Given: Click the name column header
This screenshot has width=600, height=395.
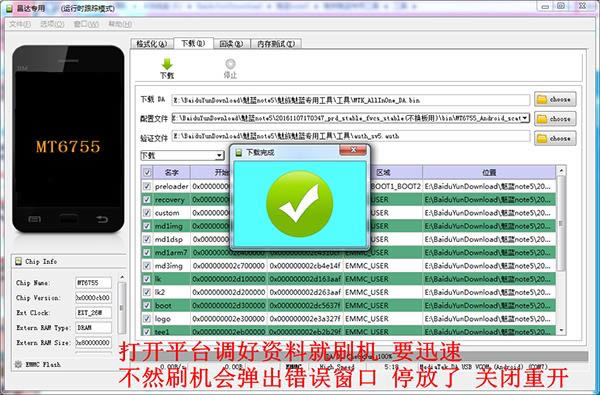Looking at the screenshot, I should [171, 172].
